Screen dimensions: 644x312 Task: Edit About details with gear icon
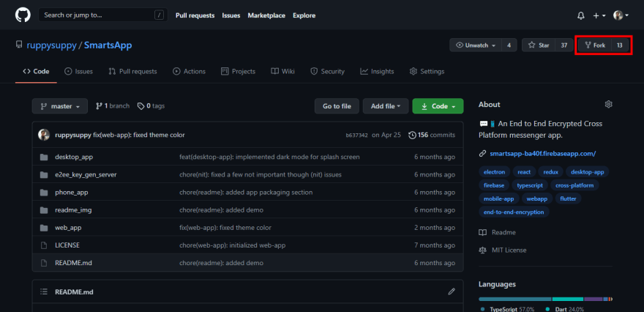pyautogui.click(x=609, y=105)
